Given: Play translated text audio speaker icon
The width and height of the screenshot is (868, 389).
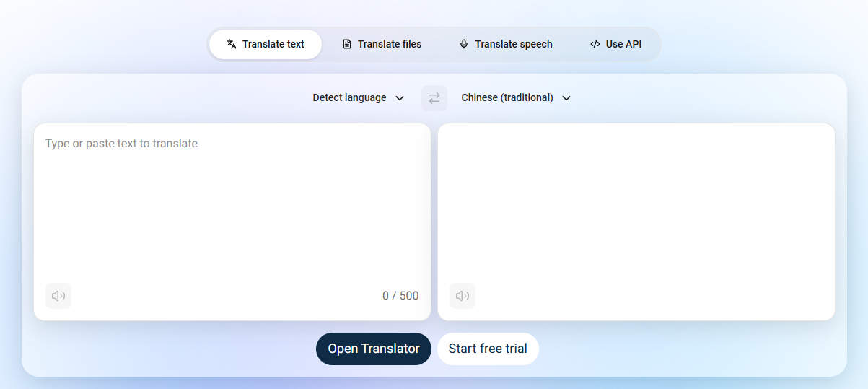Looking at the screenshot, I should tap(463, 296).
